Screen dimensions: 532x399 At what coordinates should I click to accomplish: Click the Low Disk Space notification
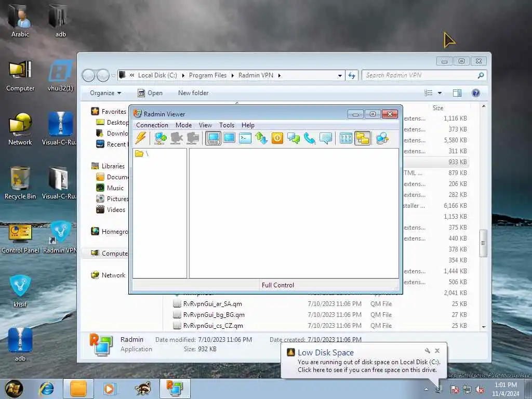364,361
